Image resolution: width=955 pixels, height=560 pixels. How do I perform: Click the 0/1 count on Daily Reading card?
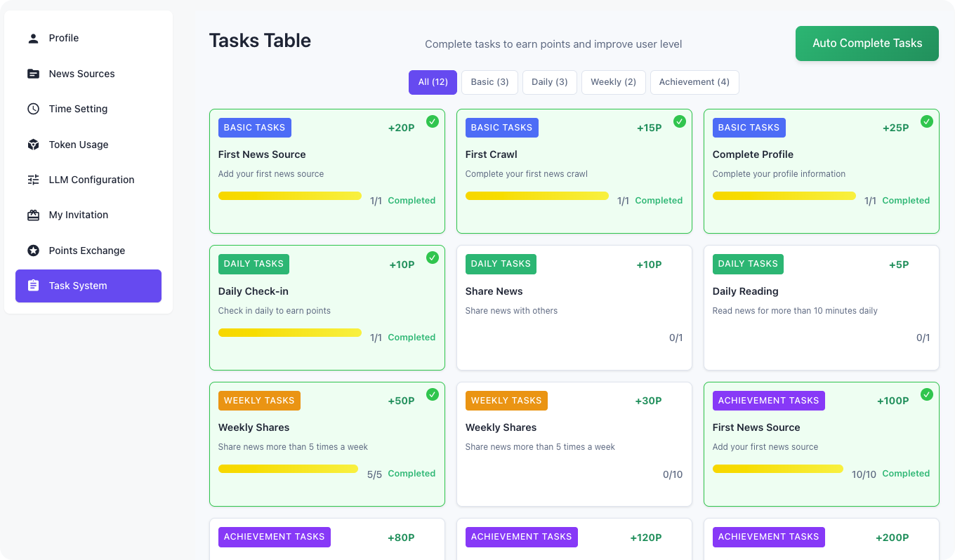pos(923,338)
